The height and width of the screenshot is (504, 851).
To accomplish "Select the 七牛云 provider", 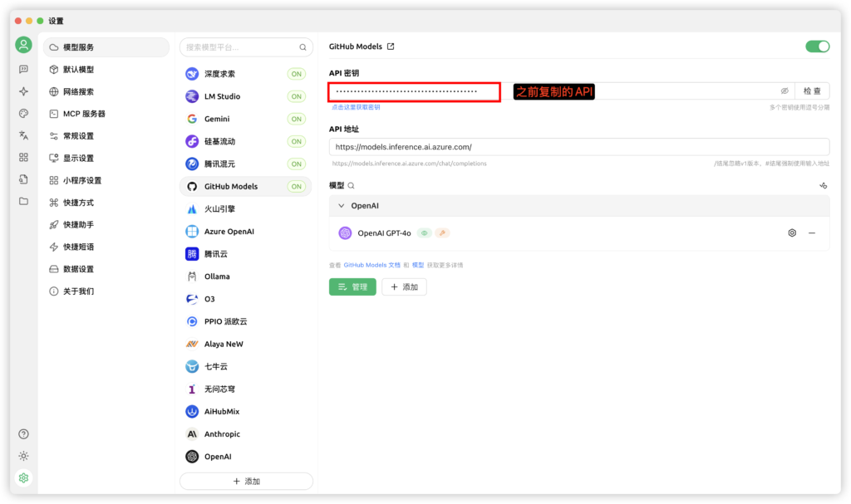I will [246, 367].
